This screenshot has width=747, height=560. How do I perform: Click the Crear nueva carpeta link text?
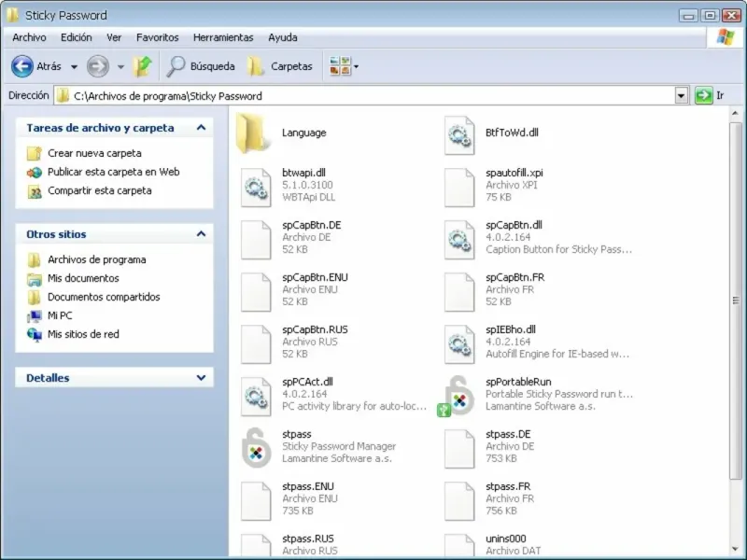coord(95,153)
